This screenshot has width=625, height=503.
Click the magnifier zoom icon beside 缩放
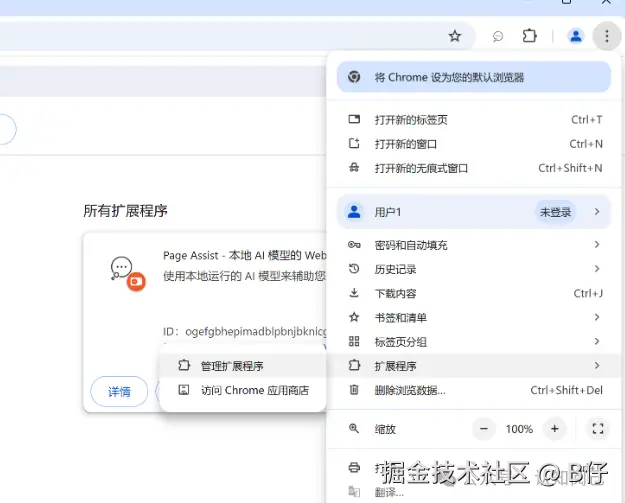click(354, 428)
